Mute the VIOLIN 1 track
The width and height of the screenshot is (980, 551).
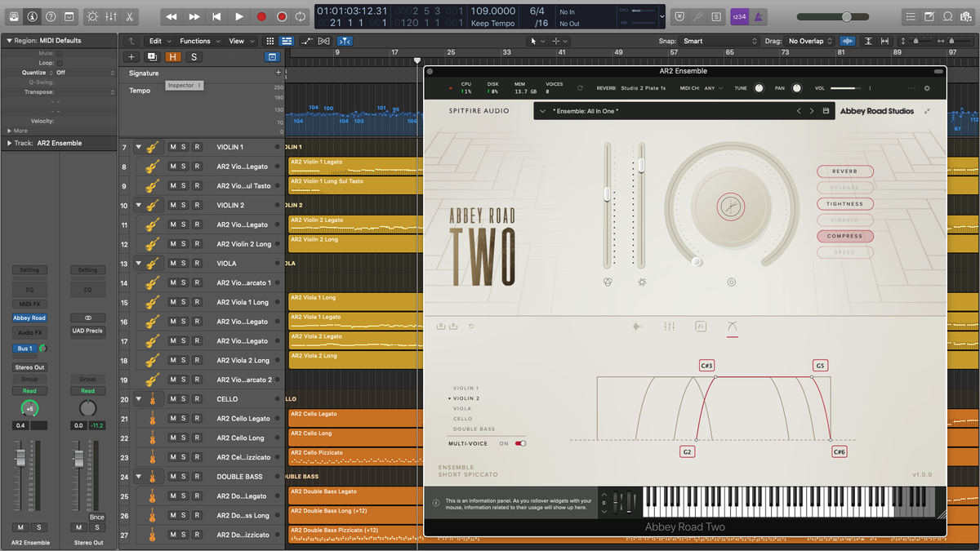[174, 148]
